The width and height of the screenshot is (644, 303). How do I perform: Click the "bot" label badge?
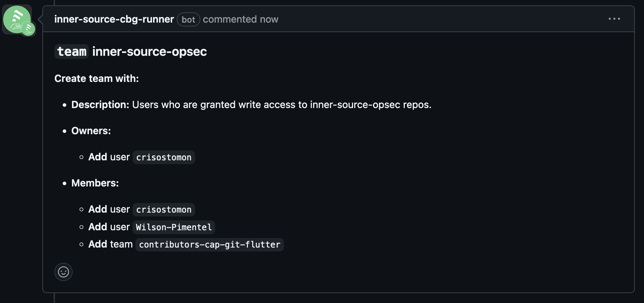(188, 19)
